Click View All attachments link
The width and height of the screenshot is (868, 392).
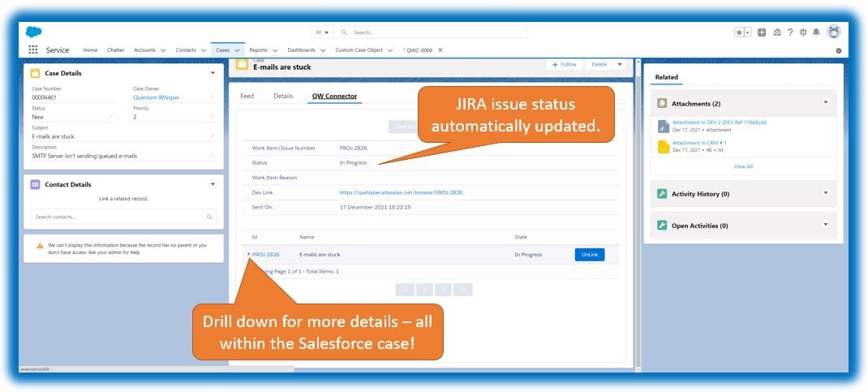743,166
